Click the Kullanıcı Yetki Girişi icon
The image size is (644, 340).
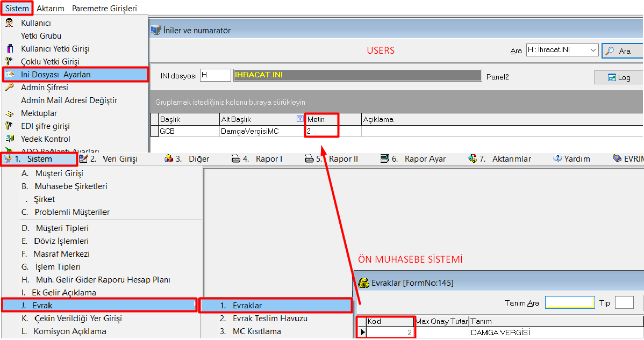(x=10, y=49)
